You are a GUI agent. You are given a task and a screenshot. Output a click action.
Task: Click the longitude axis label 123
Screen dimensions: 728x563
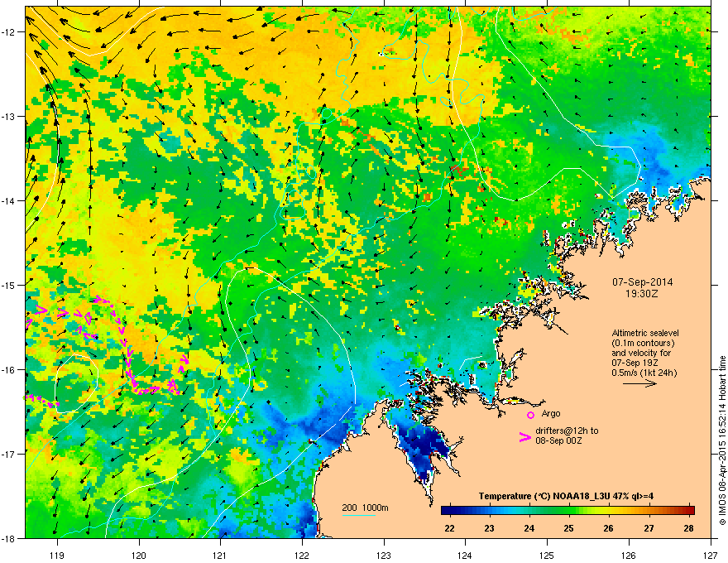(384, 555)
